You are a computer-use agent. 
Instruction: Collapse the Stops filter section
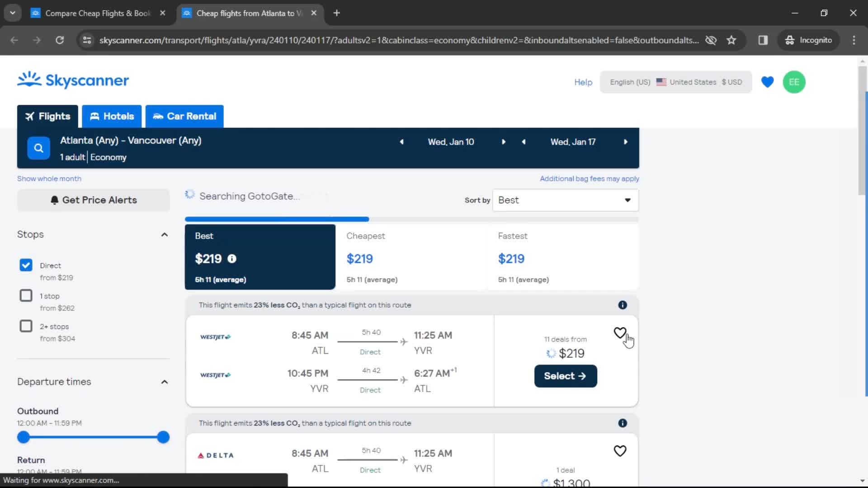click(164, 234)
